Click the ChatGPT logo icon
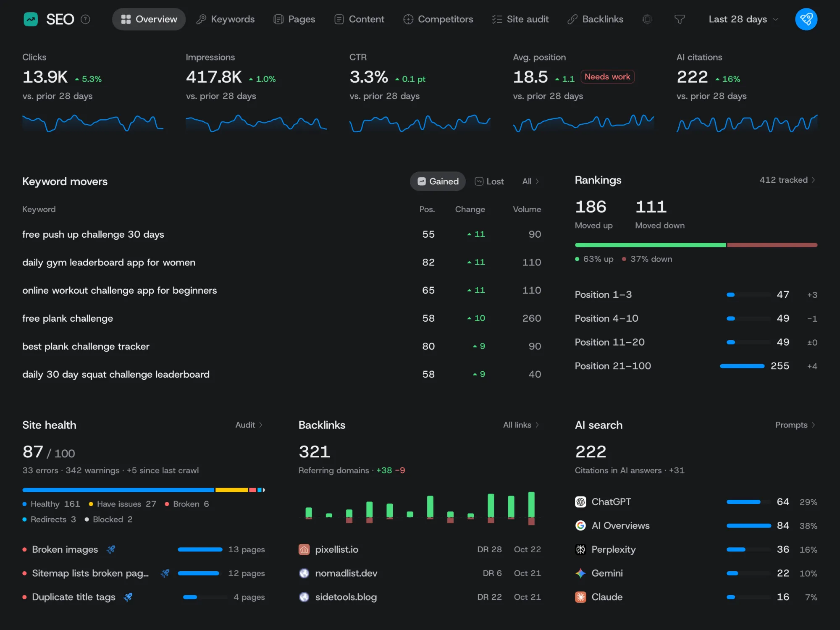The height and width of the screenshot is (630, 840). click(x=580, y=502)
